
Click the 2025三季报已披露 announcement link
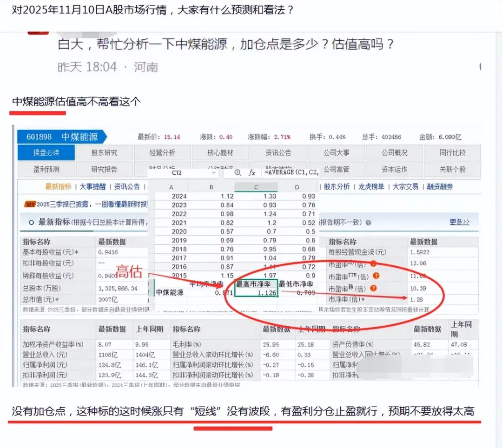click(x=92, y=204)
